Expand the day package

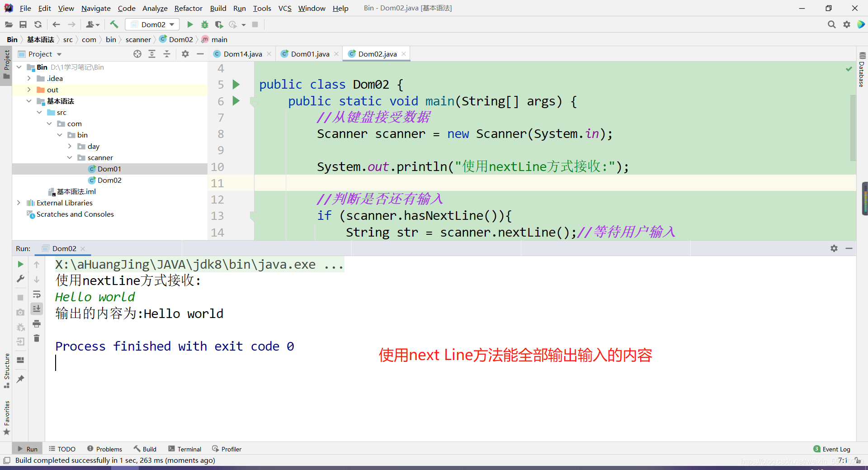70,146
